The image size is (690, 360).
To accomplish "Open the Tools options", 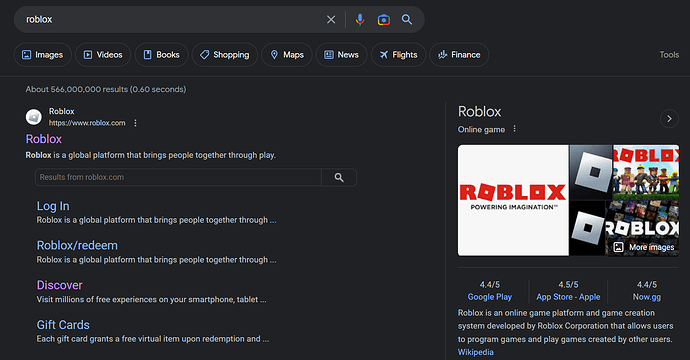I will [669, 55].
